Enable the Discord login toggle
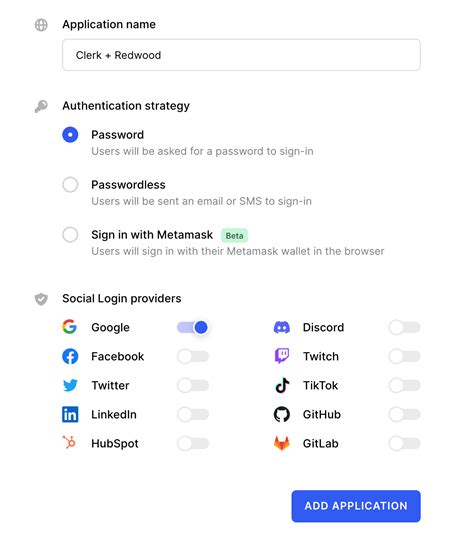 click(404, 327)
